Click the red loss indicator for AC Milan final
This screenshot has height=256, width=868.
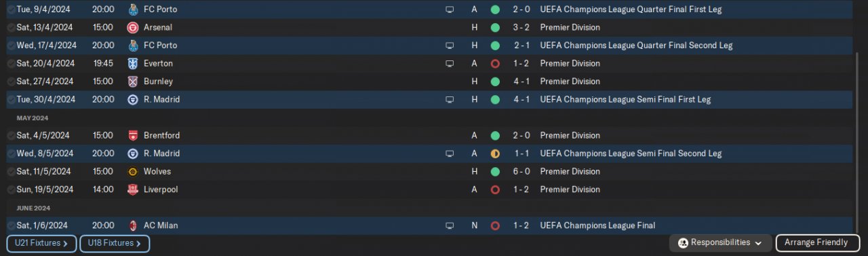pyautogui.click(x=495, y=225)
